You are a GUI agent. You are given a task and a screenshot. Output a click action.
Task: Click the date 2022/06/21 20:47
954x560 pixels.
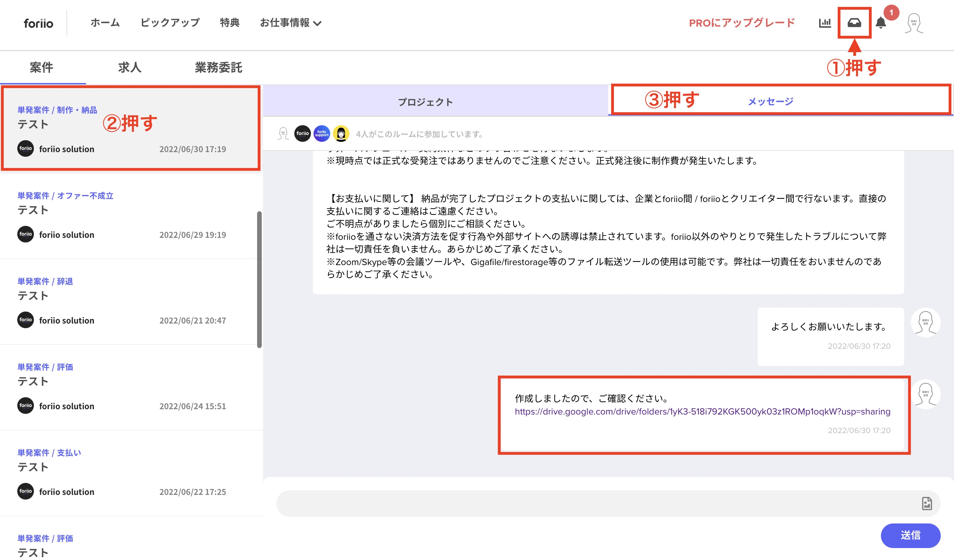pos(193,320)
